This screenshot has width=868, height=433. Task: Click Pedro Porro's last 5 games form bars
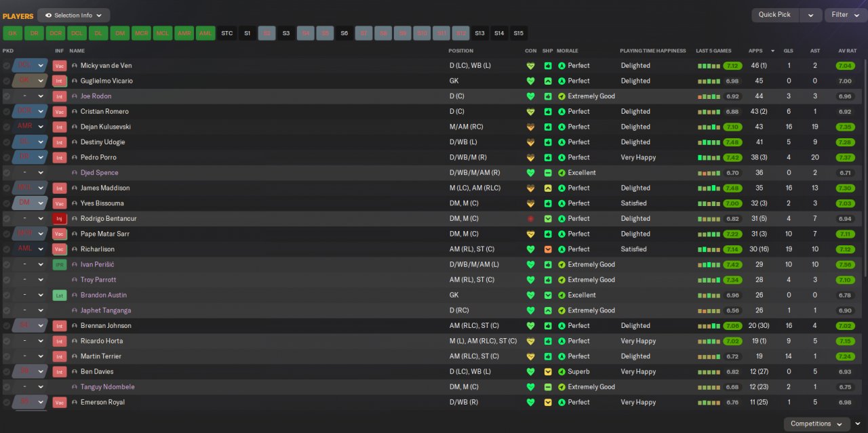click(x=709, y=158)
